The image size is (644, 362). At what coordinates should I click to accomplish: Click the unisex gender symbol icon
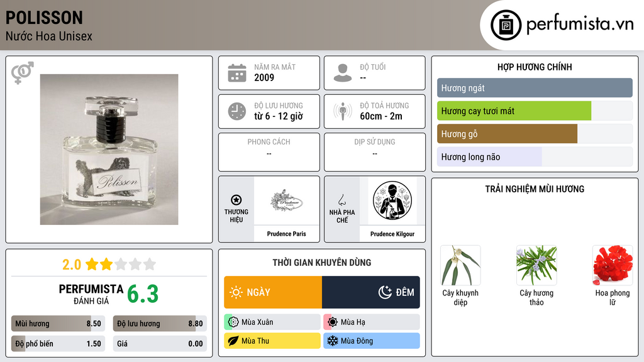[22, 73]
